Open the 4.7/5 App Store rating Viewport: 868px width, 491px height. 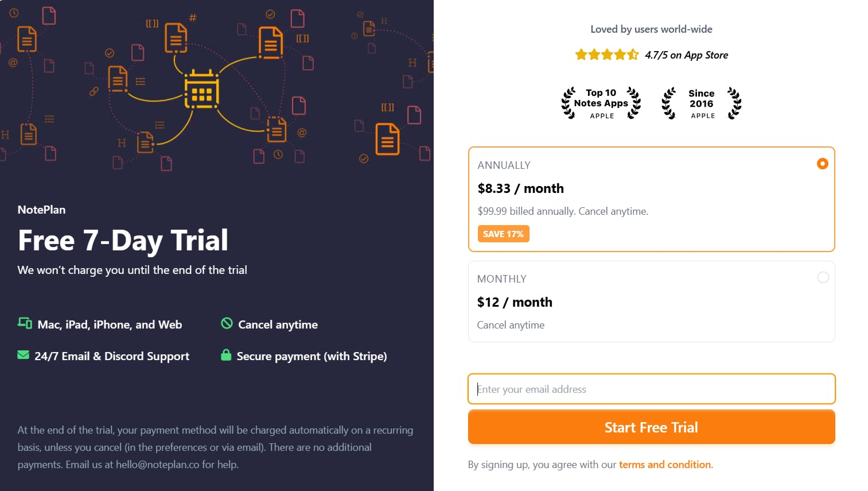pyautogui.click(x=686, y=55)
